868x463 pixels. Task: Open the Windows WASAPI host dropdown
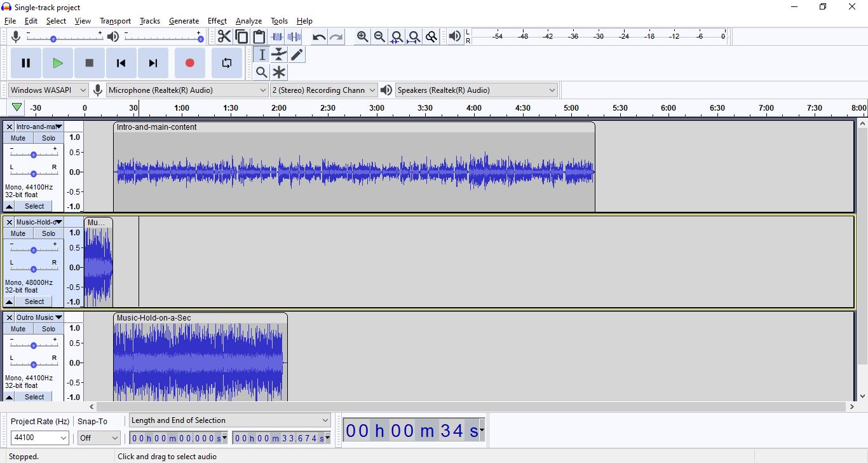[48, 90]
